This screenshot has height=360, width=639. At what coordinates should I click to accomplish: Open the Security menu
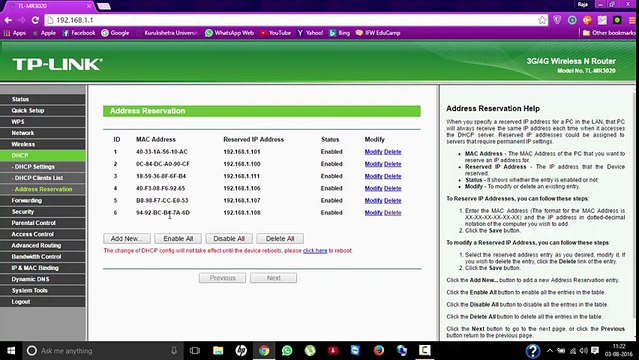coord(43,212)
